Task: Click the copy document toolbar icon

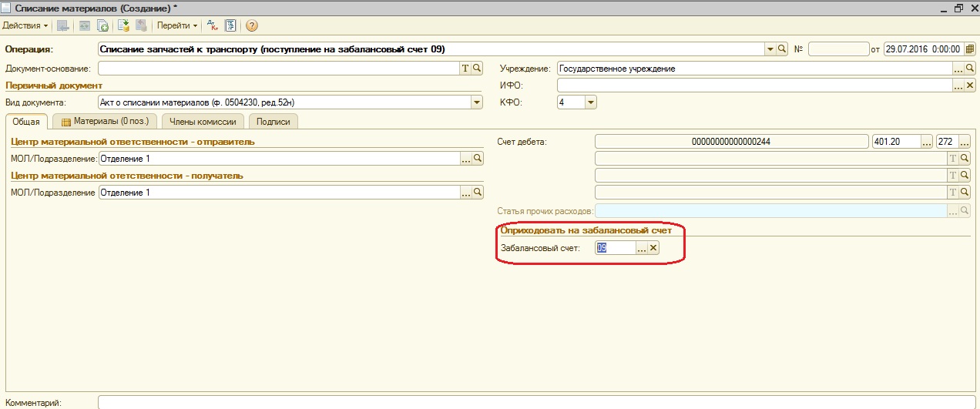Action: [102, 25]
